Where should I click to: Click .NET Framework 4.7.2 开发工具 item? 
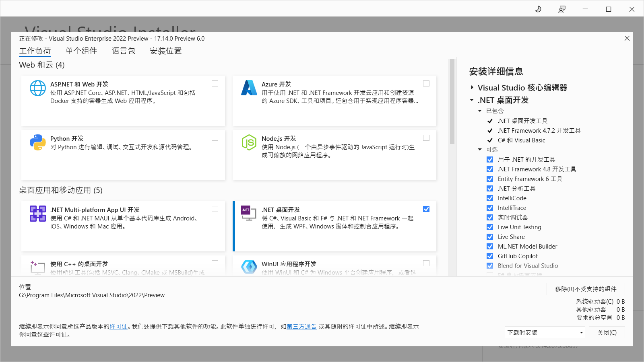tap(539, 131)
